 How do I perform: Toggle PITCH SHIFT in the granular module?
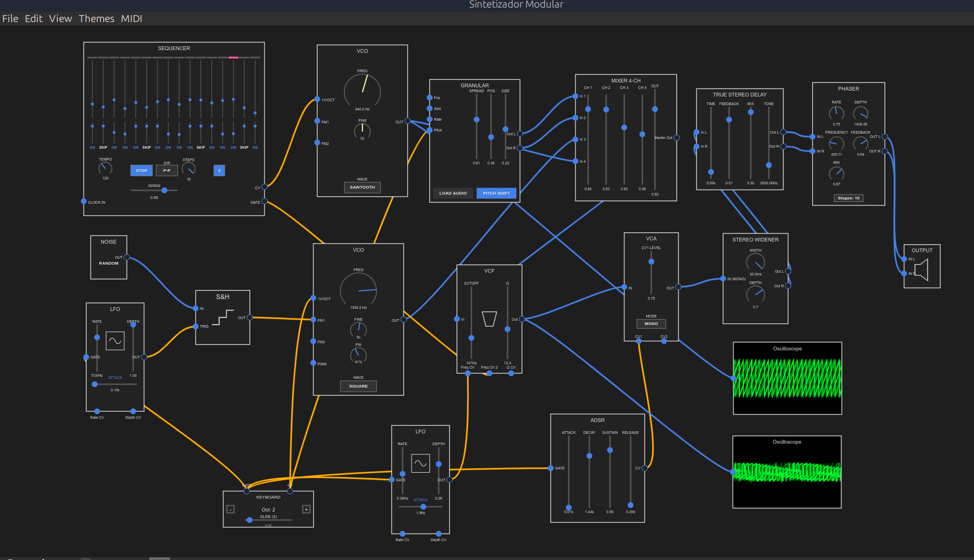(x=496, y=193)
